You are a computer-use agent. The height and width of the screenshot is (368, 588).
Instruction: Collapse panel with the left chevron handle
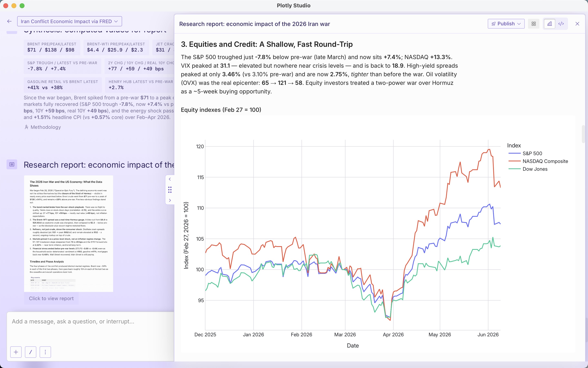[170, 179]
